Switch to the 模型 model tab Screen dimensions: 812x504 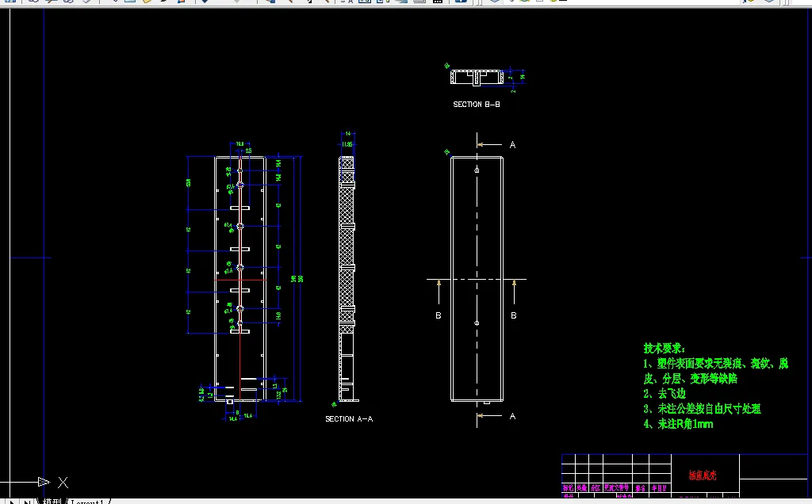pyautogui.click(x=52, y=502)
